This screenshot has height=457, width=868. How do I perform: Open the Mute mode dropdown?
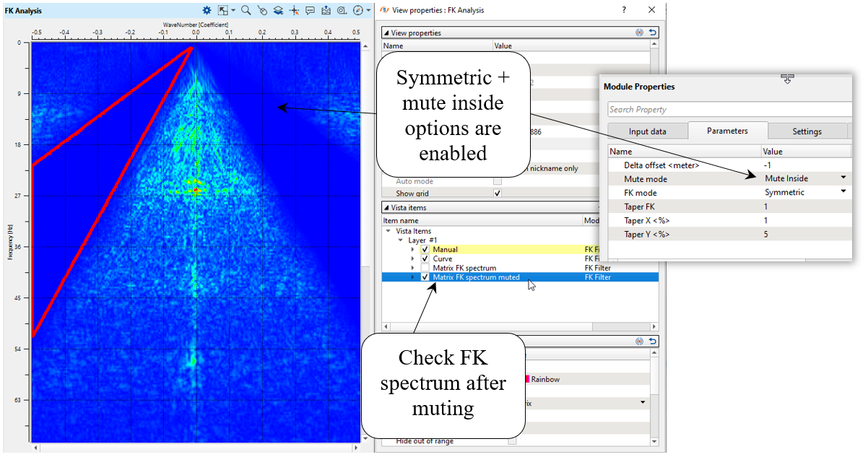point(843,178)
